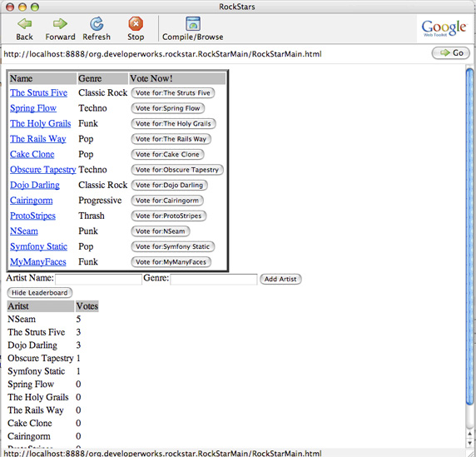The width and height of the screenshot is (476, 457).
Task: Click the vertical blue scrollbar thumb
Action: coord(469,236)
